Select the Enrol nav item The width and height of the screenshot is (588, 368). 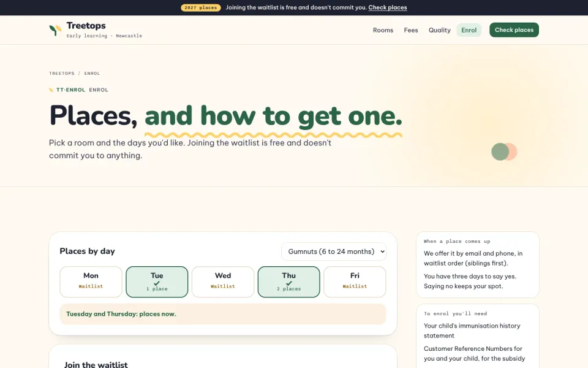pyautogui.click(x=469, y=30)
